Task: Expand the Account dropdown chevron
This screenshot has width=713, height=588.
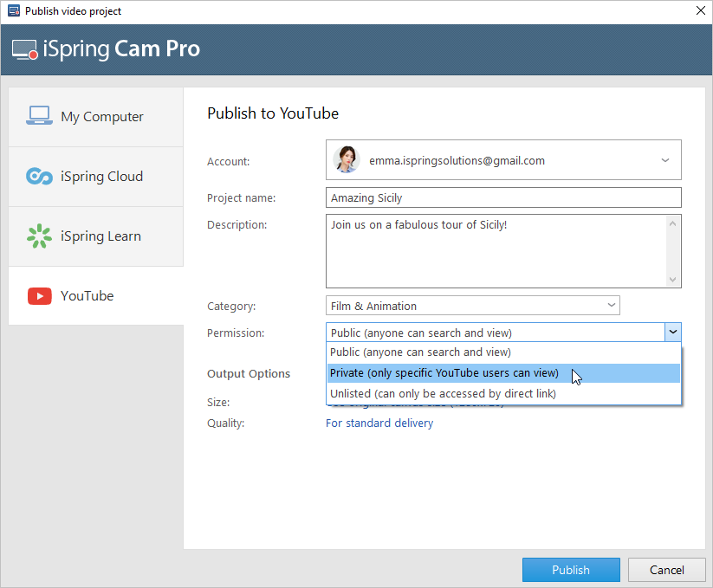Action: tap(665, 160)
